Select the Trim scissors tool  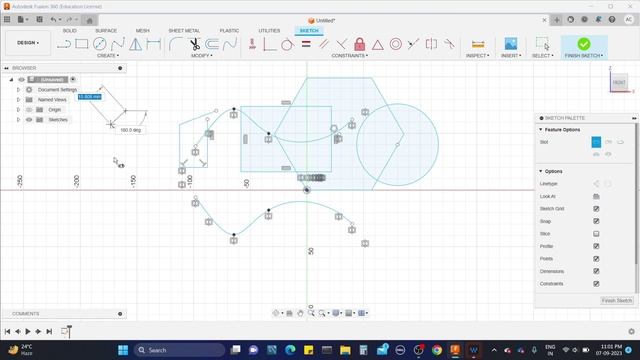pos(195,44)
